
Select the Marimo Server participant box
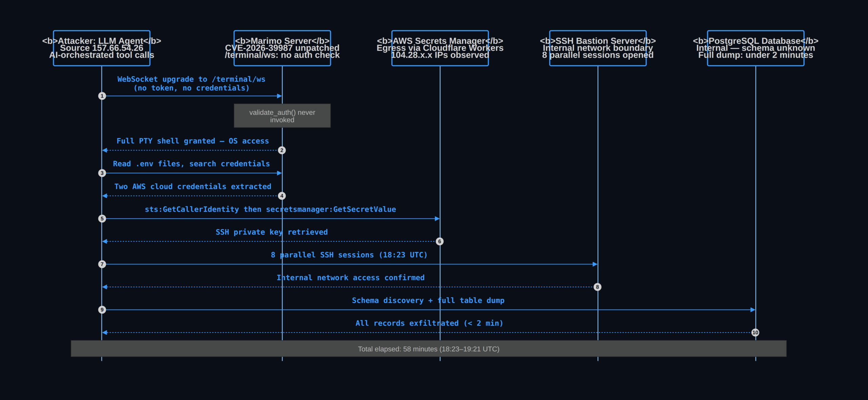[x=282, y=48]
